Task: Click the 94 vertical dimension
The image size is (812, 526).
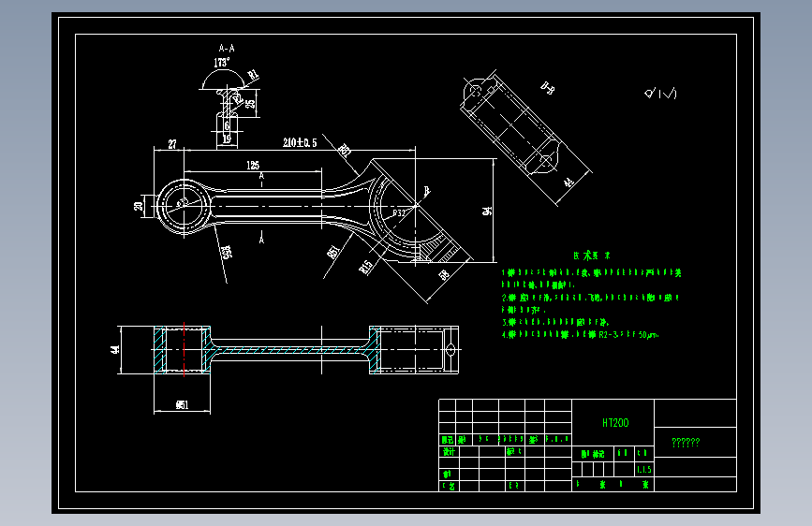Action: 487,211
